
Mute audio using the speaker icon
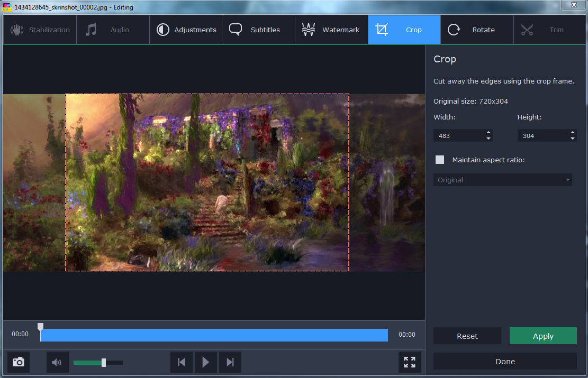click(x=57, y=362)
